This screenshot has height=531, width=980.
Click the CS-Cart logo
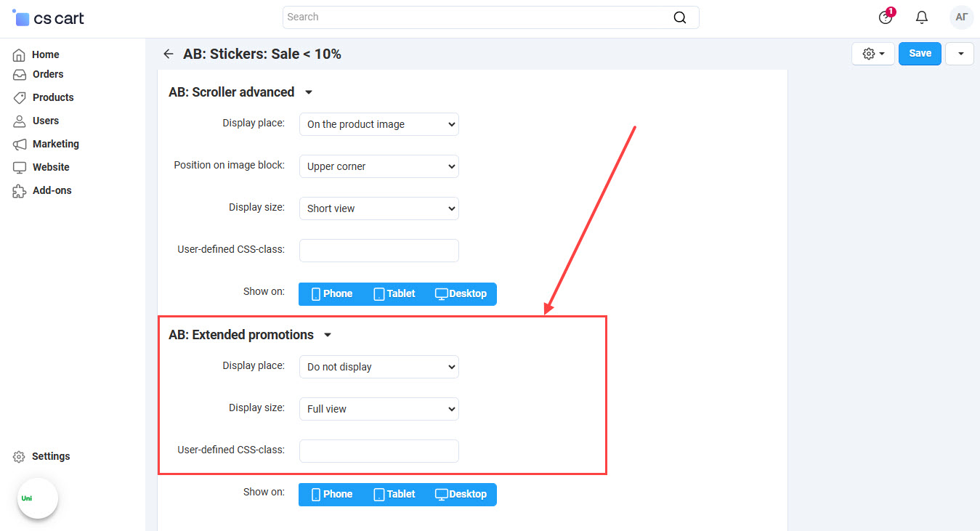click(49, 18)
